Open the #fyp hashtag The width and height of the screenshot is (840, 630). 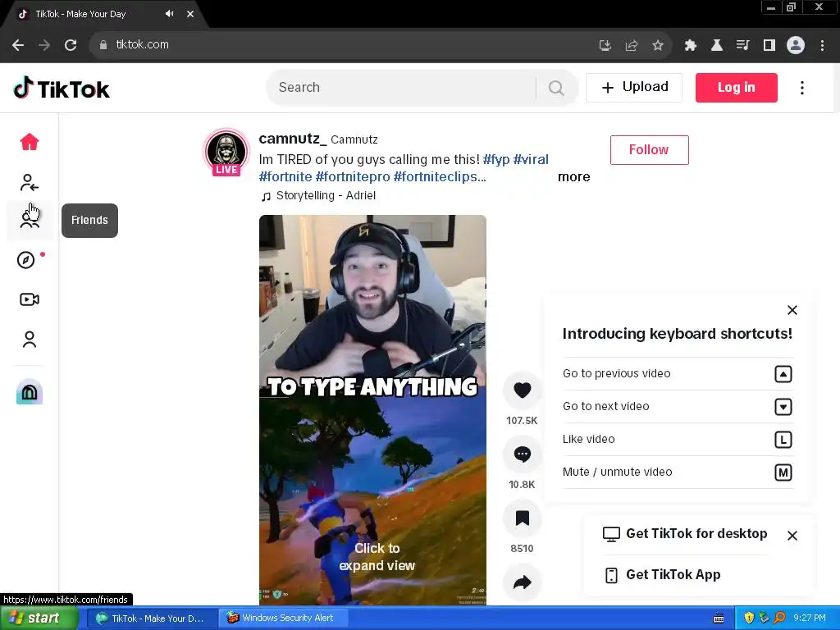point(496,160)
